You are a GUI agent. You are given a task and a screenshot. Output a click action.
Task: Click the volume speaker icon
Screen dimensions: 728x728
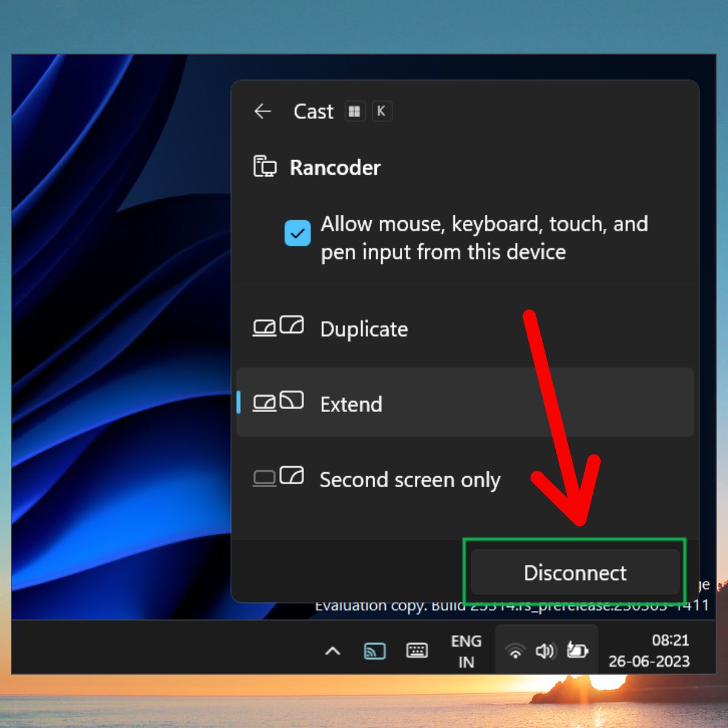click(545, 651)
